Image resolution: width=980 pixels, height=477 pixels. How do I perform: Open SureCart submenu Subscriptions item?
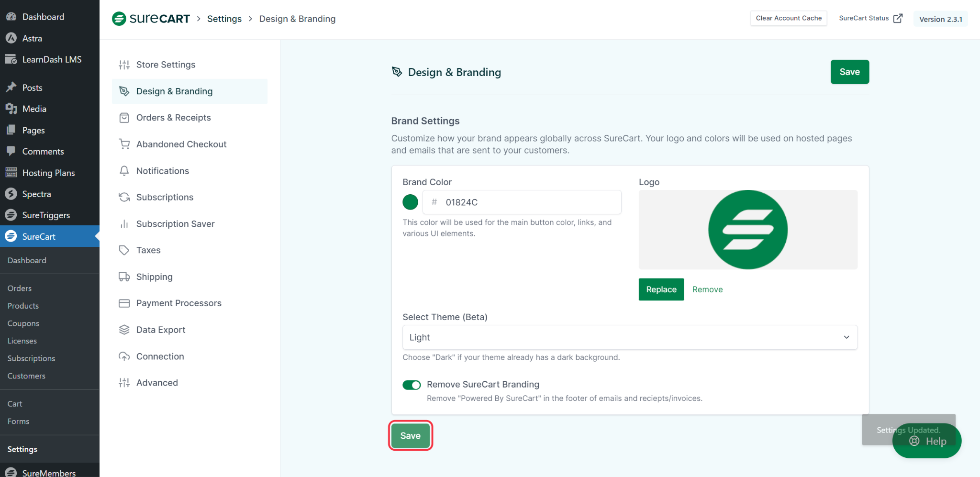tap(31, 358)
